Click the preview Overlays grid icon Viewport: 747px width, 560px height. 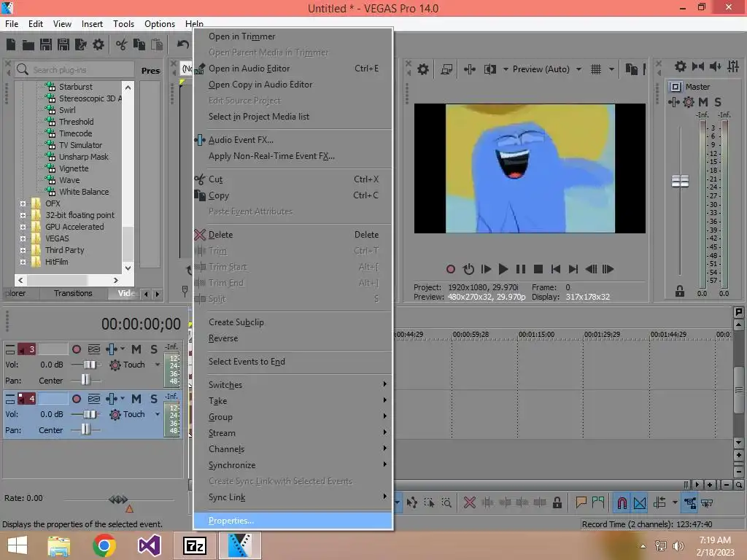pos(595,69)
